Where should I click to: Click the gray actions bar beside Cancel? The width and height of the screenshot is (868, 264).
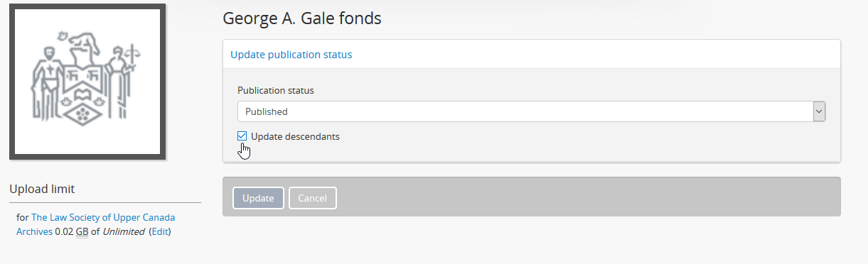589,197
